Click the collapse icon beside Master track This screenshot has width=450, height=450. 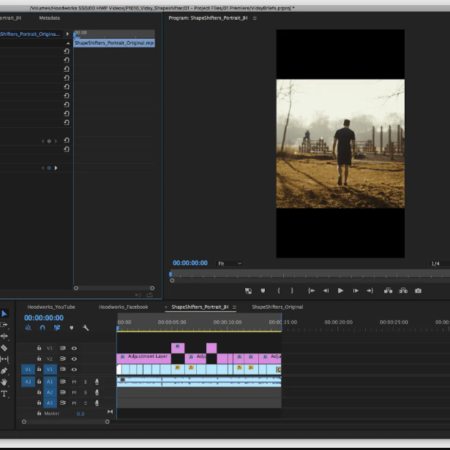110,412
